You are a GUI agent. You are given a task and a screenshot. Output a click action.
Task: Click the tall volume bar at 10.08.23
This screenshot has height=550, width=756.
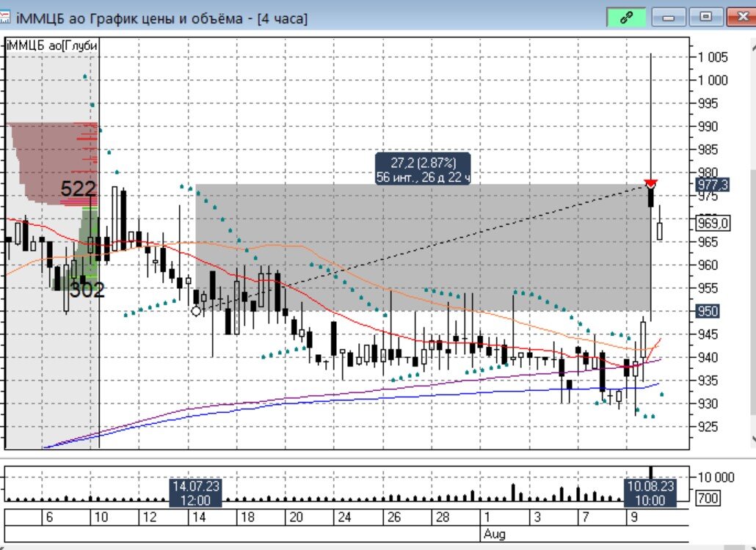point(650,473)
